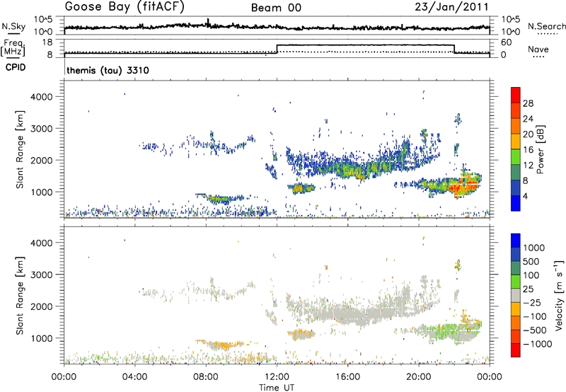Click the bright blue bottom Power colorbar segment
Screen dimensions: 566x392
pos(516,203)
